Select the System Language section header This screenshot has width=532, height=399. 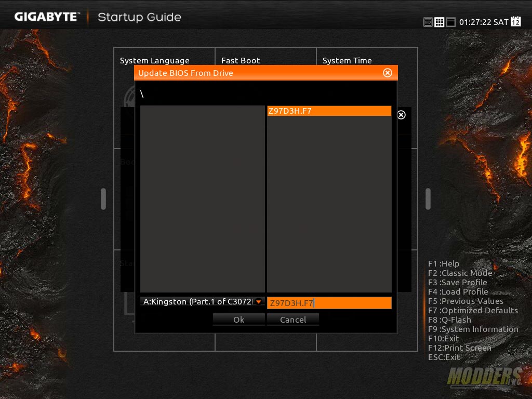[x=154, y=60]
